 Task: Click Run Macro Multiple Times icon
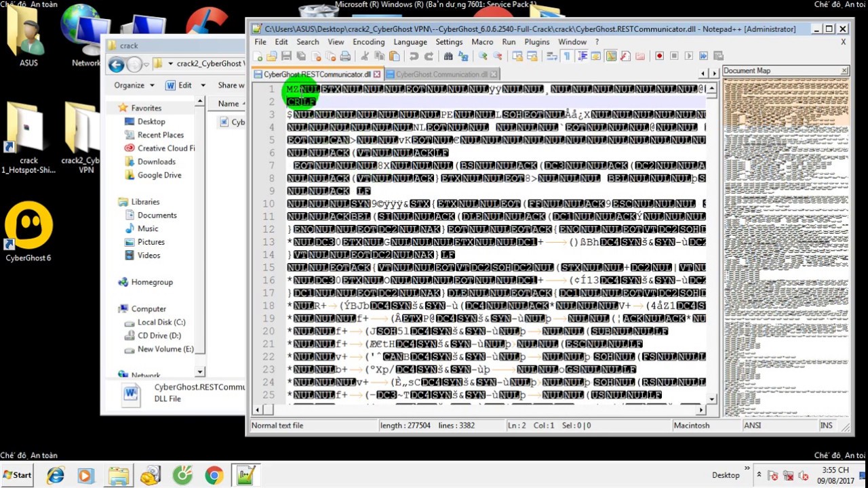tap(703, 56)
